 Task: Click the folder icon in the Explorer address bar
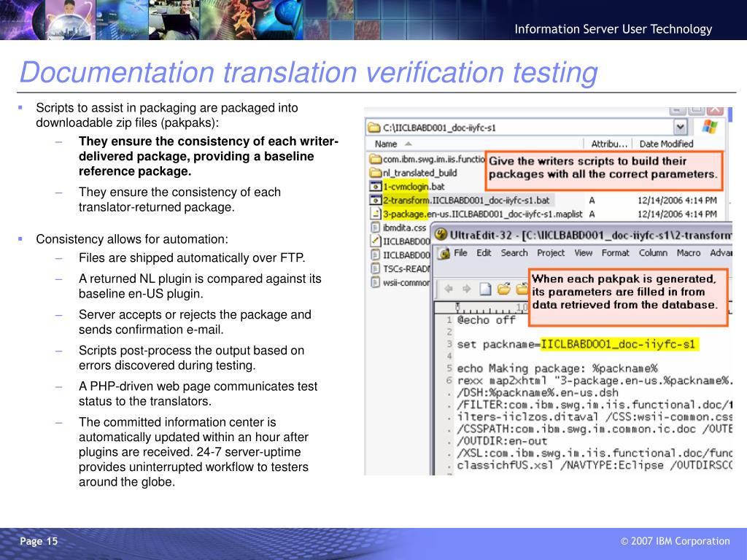point(374,128)
